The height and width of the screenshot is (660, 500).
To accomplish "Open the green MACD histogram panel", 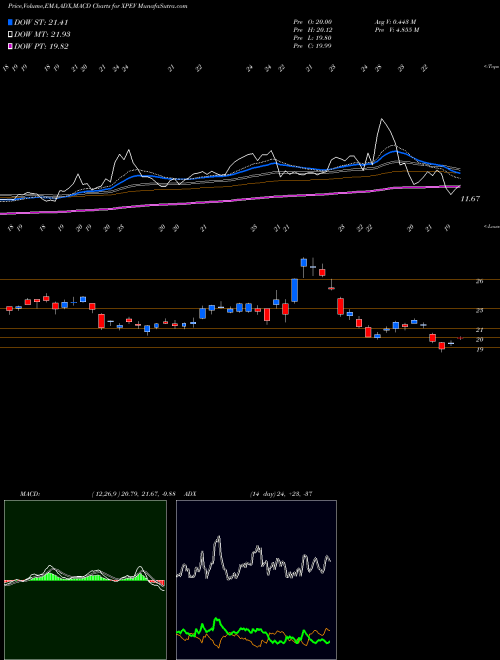I will coord(85,580).
